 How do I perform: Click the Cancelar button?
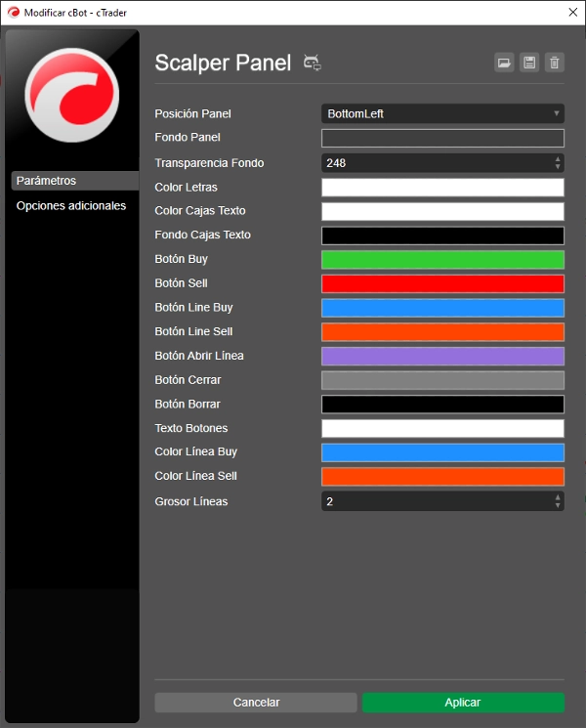point(256,703)
